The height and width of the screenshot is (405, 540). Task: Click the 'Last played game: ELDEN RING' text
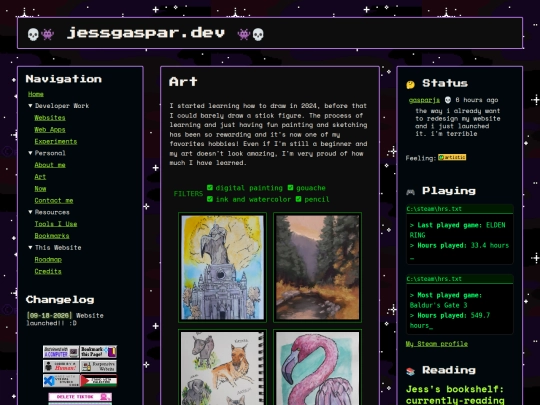tap(457, 230)
